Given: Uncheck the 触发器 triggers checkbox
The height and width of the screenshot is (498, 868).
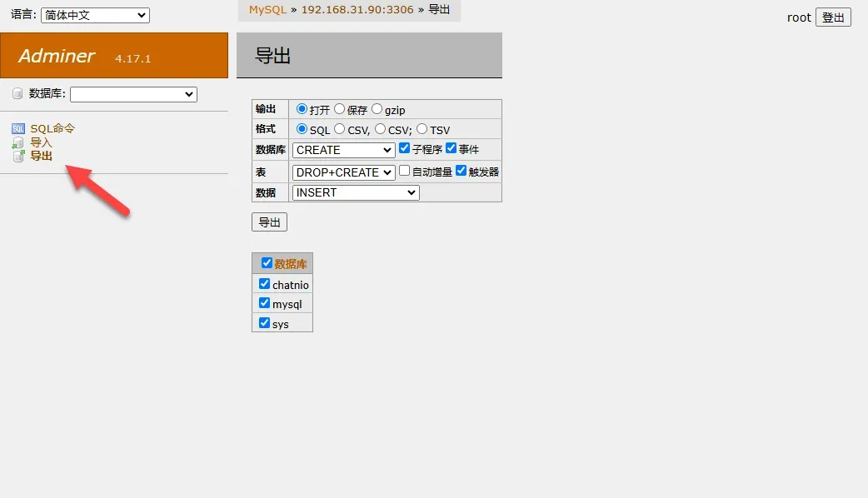Looking at the screenshot, I should tap(461, 171).
